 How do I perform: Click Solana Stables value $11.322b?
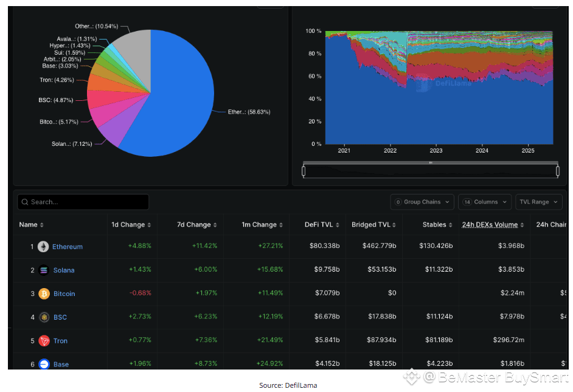coord(439,269)
